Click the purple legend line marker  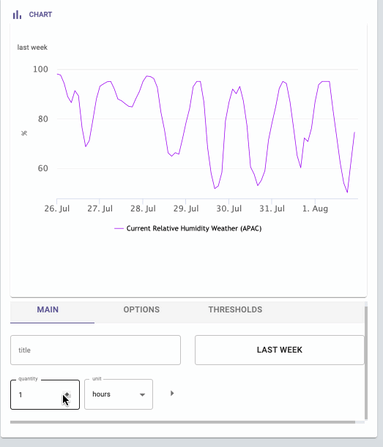click(119, 229)
